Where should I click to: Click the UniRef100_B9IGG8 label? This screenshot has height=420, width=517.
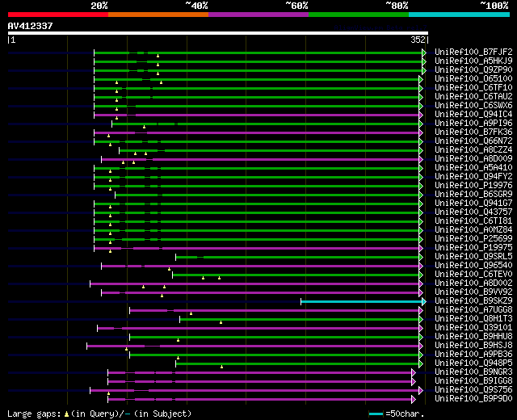(x=473, y=381)
